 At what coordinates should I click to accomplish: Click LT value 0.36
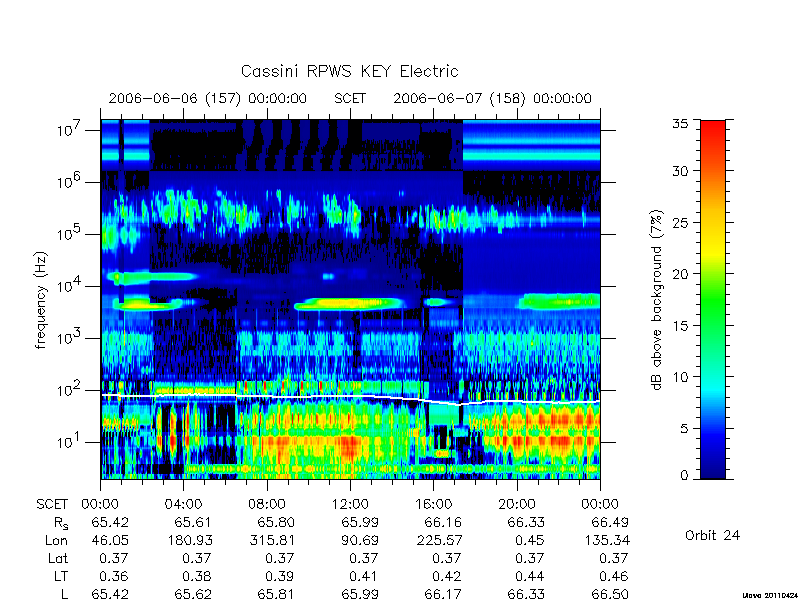(x=113, y=577)
